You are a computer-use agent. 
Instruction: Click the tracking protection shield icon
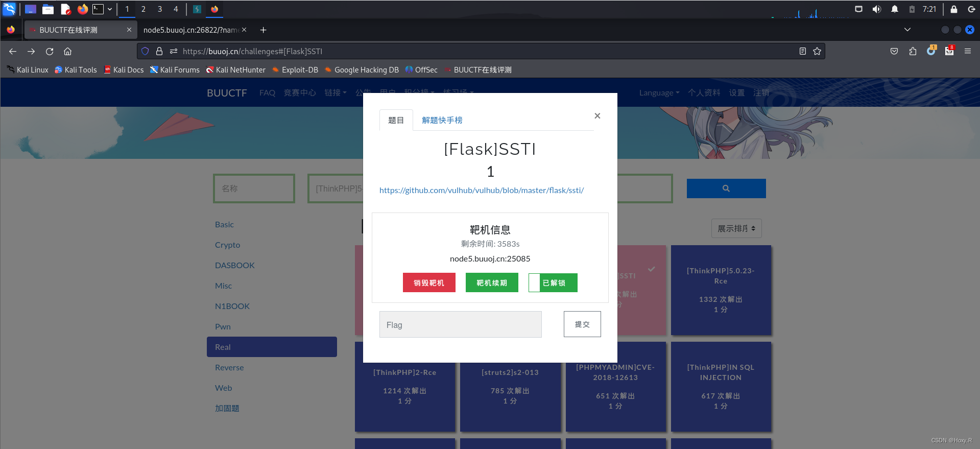click(145, 51)
